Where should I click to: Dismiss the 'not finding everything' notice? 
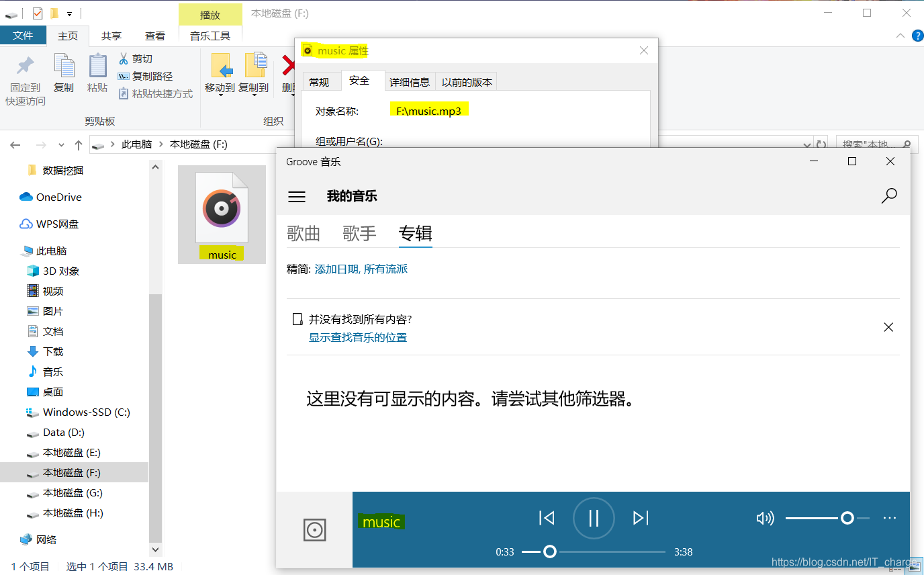[x=888, y=327]
